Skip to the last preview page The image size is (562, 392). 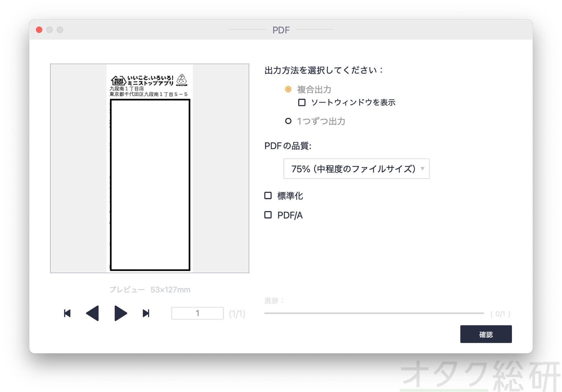coord(146,314)
